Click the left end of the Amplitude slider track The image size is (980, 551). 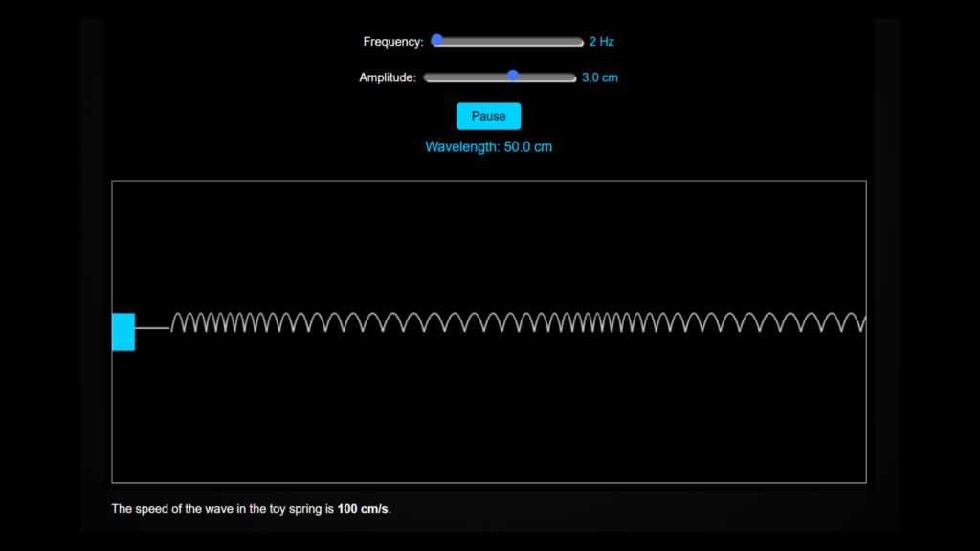[429, 77]
